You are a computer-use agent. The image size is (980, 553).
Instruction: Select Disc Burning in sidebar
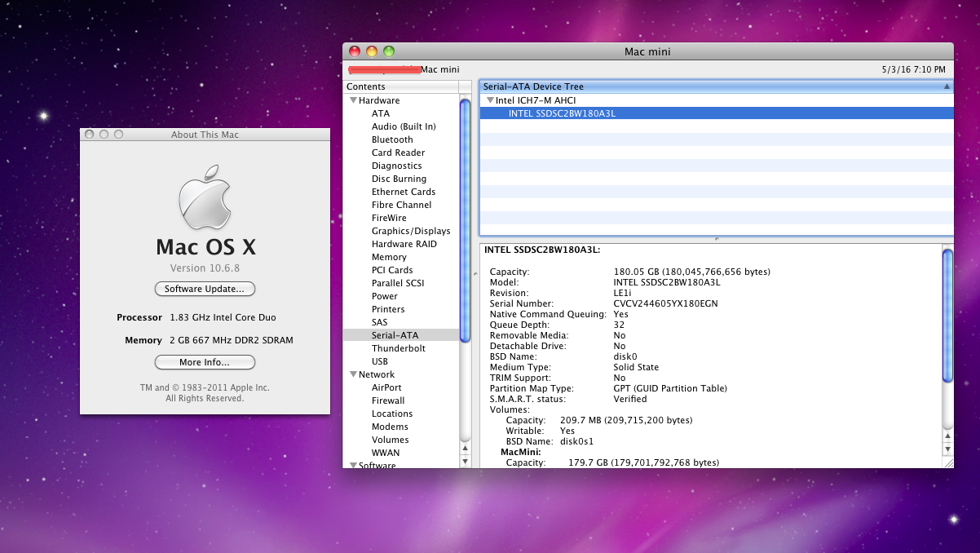tap(399, 179)
